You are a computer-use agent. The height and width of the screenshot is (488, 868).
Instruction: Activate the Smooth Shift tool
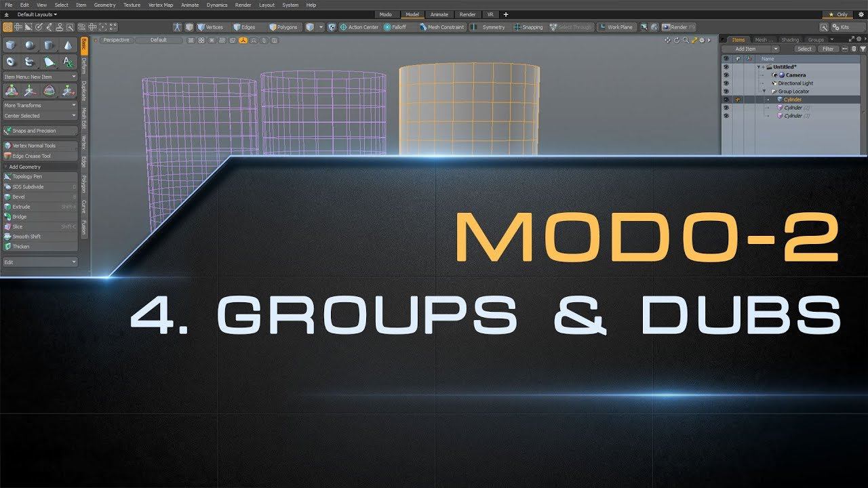point(40,237)
